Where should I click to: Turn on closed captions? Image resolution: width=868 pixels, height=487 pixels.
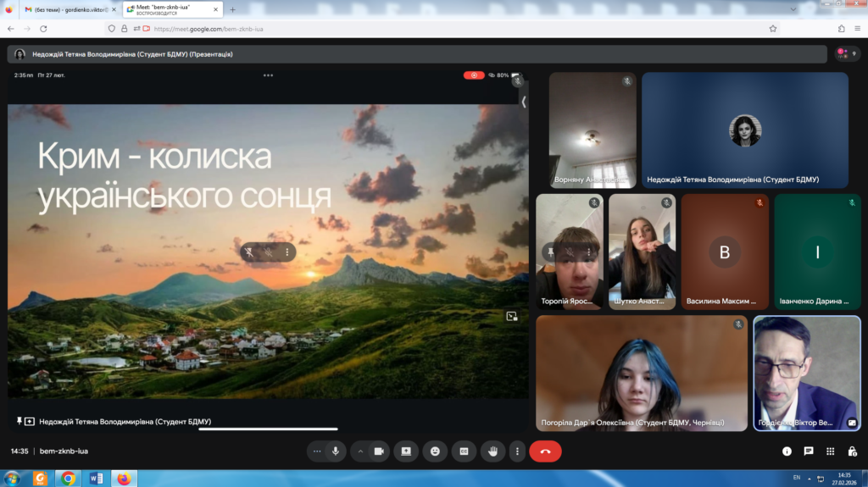pyautogui.click(x=464, y=451)
